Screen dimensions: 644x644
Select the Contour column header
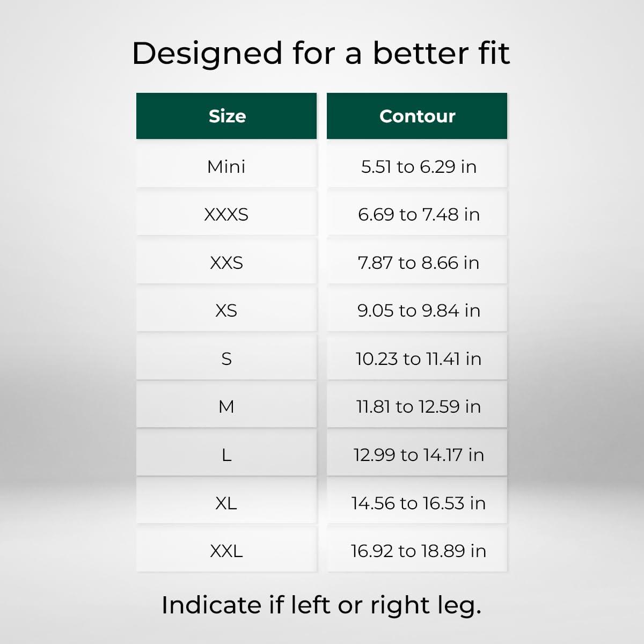[417, 116]
